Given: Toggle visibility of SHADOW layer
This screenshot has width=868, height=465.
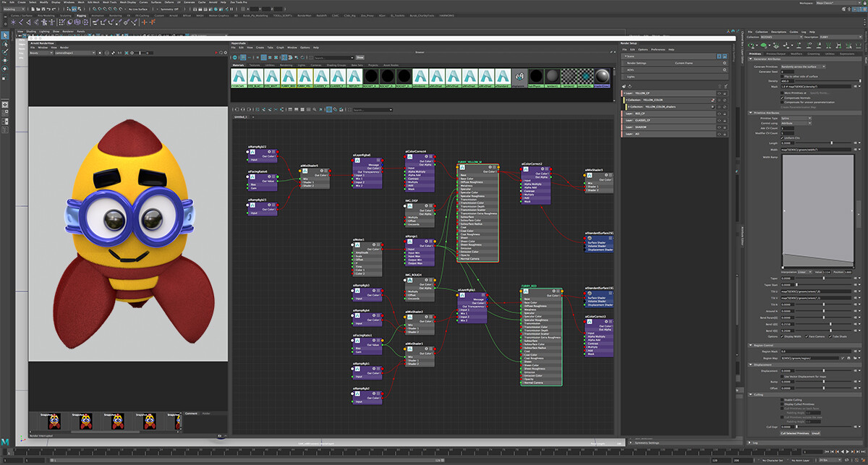Looking at the screenshot, I should click(718, 127).
